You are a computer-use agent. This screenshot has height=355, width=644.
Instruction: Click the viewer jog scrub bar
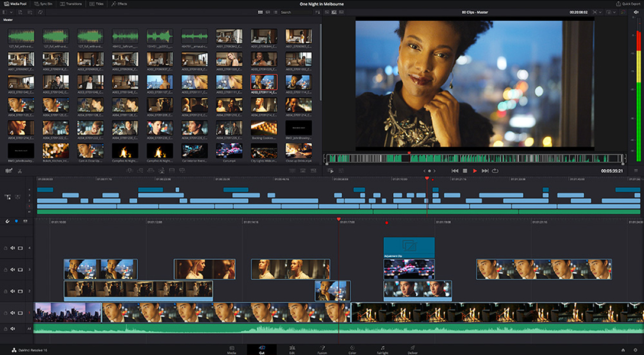(x=474, y=159)
